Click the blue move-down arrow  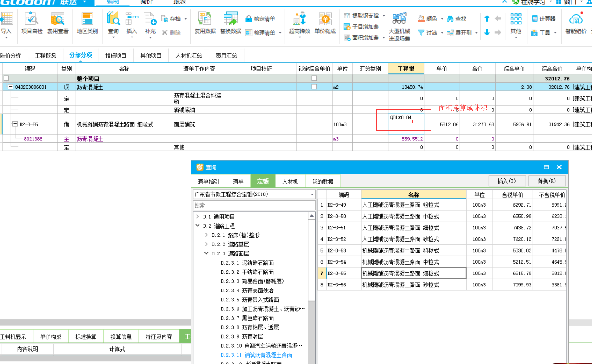click(487, 32)
